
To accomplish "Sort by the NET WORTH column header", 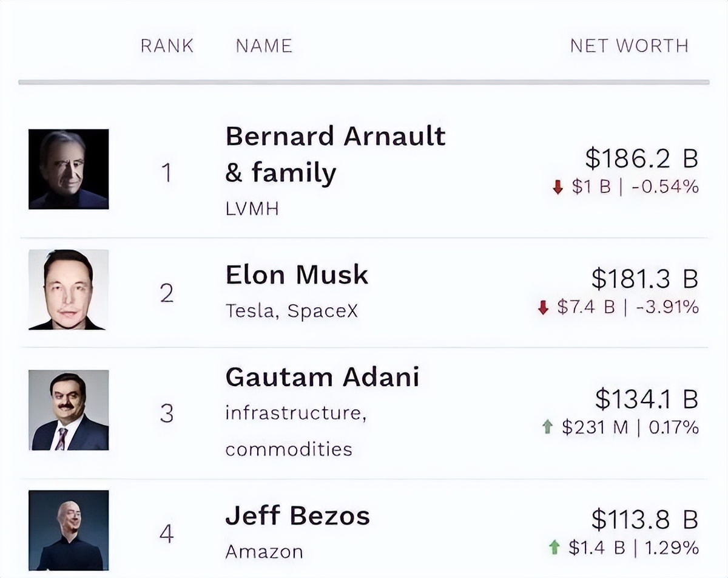I will coord(629,46).
